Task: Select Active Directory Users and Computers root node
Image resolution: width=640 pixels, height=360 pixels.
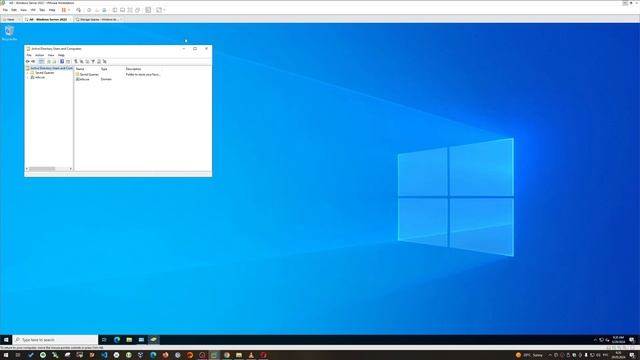Action: (x=50, y=68)
